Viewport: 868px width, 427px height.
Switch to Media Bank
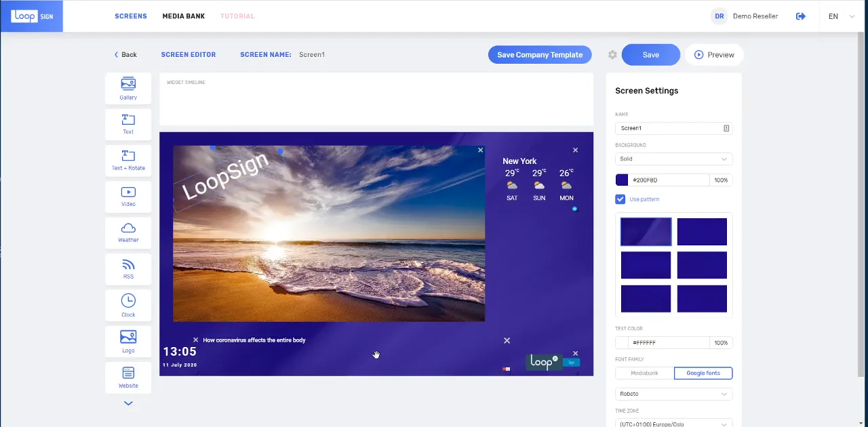coord(184,16)
